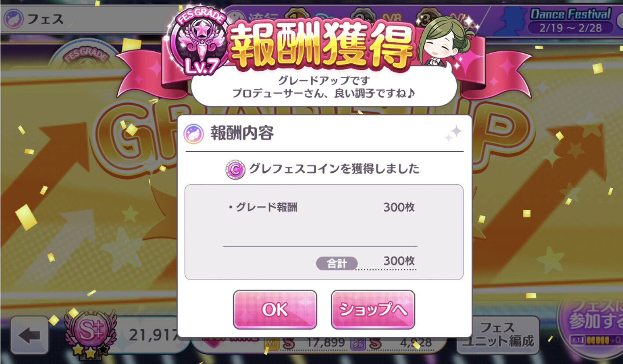623x364 pixels.
Task: Go to the shop via ショップへ
Action: coord(373,309)
